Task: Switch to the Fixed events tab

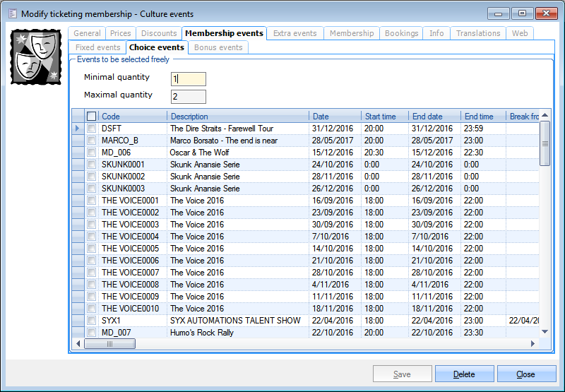Action: [97, 47]
